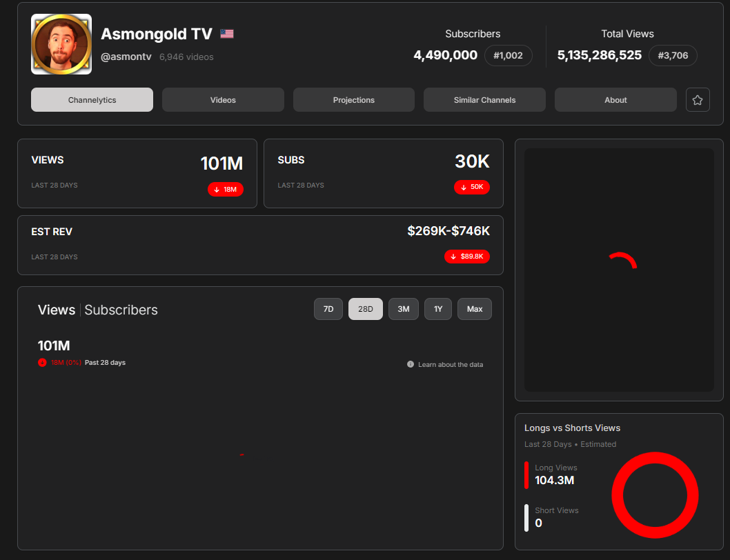Image resolution: width=730 pixels, height=560 pixels.
Task: Click the red down-arrow icon beside 18M (0%)
Action: (42, 363)
